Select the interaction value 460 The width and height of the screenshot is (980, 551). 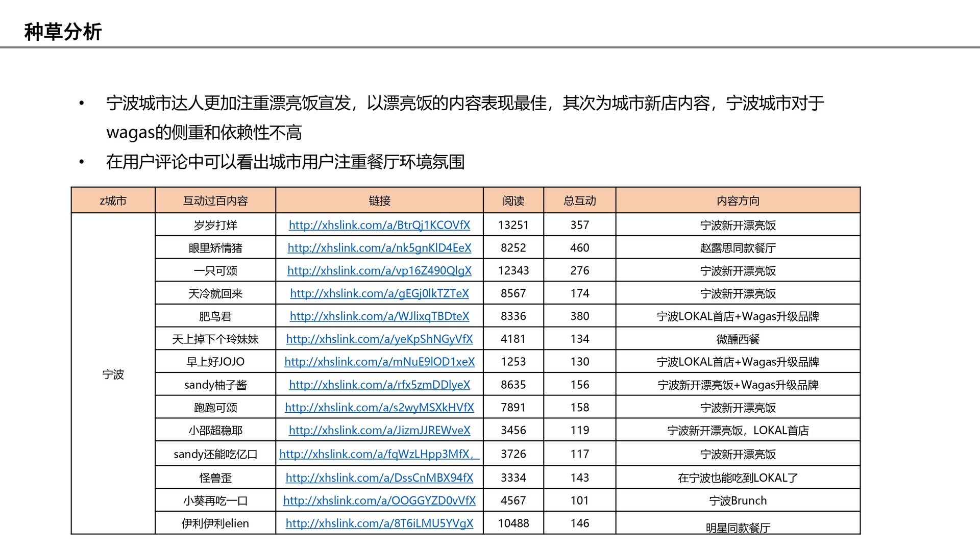pyautogui.click(x=580, y=248)
